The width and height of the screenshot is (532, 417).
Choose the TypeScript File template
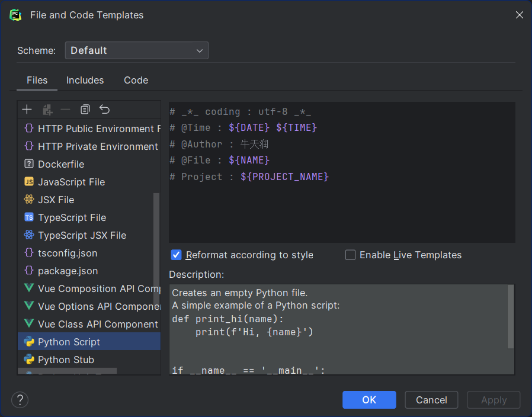[x=72, y=217]
